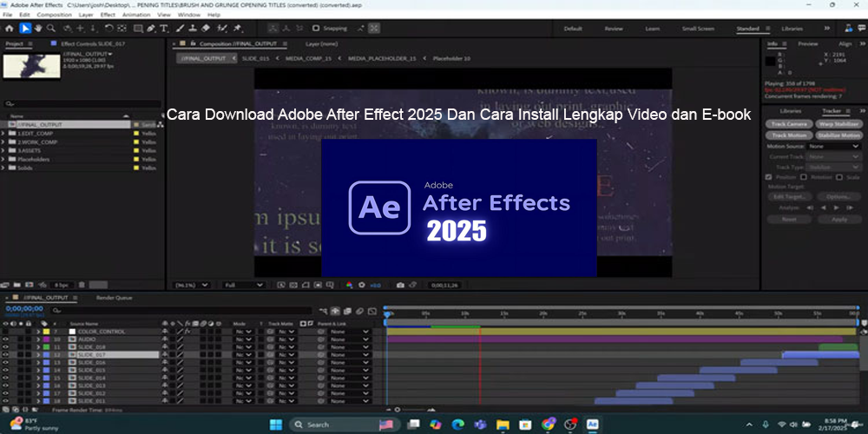Open After Effects from the Windows taskbar
This screenshot has height=434, width=868.
[x=592, y=424]
